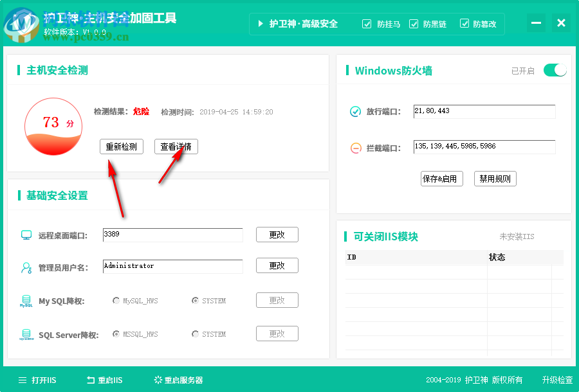Click the 重启服务器 icon in bottom bar
This screenshot has height=392, width=579.
coord(157,380)
